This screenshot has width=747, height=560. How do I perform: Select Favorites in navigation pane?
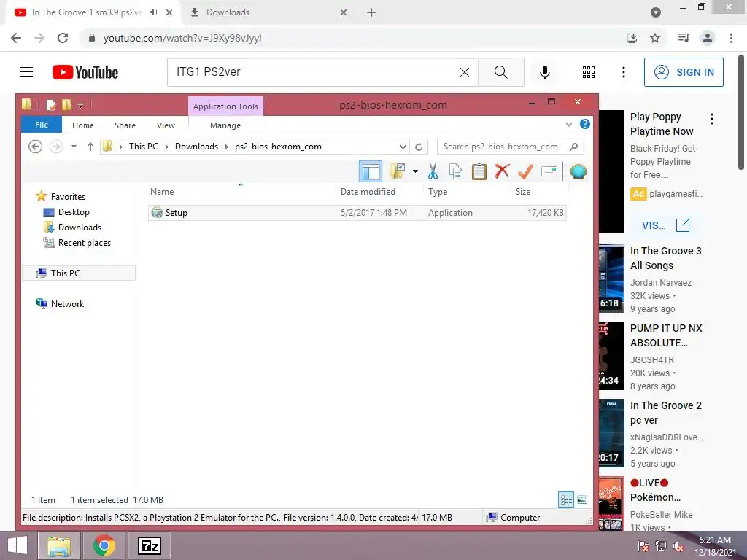coord(61,197)
